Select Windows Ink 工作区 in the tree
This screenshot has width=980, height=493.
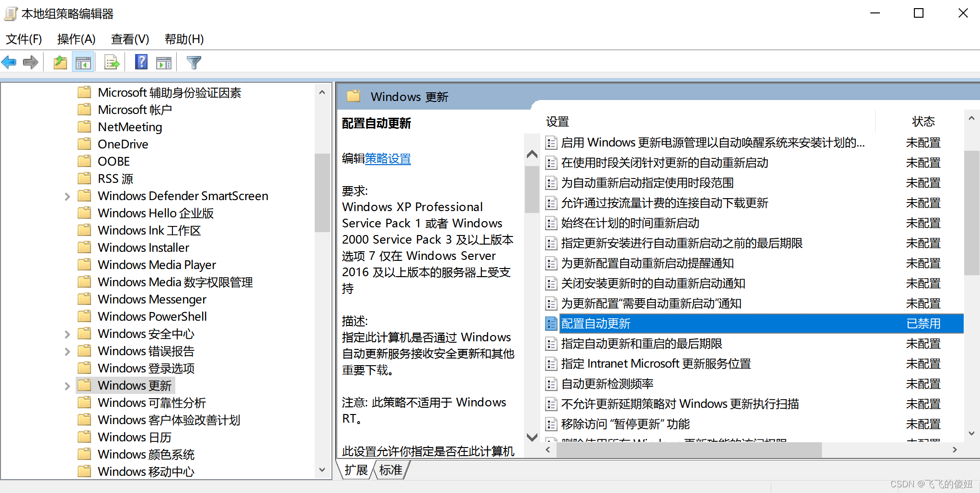point(149,230)
